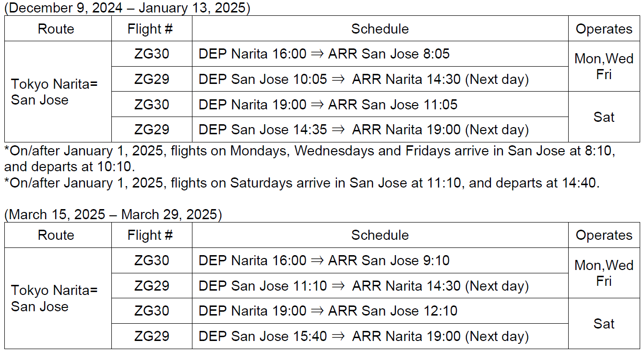The width and height of the screenshot is (644, 352).
Task: Select schedule cell arriving San Jose 8:05
Action: 324,54
